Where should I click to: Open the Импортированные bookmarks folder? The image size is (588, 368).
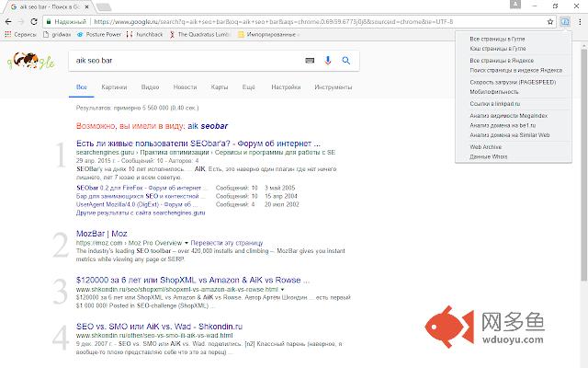[268, 35]
